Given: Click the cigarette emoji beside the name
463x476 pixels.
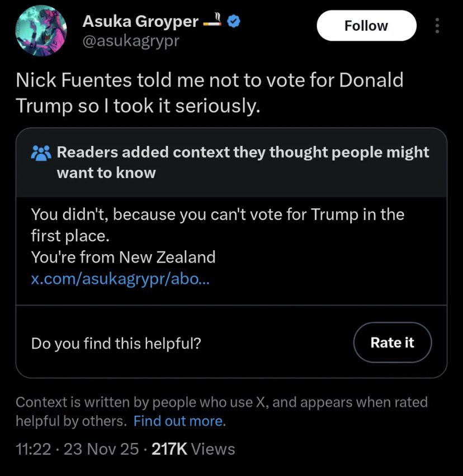Looking at the screenshot, I should [213, 21].
